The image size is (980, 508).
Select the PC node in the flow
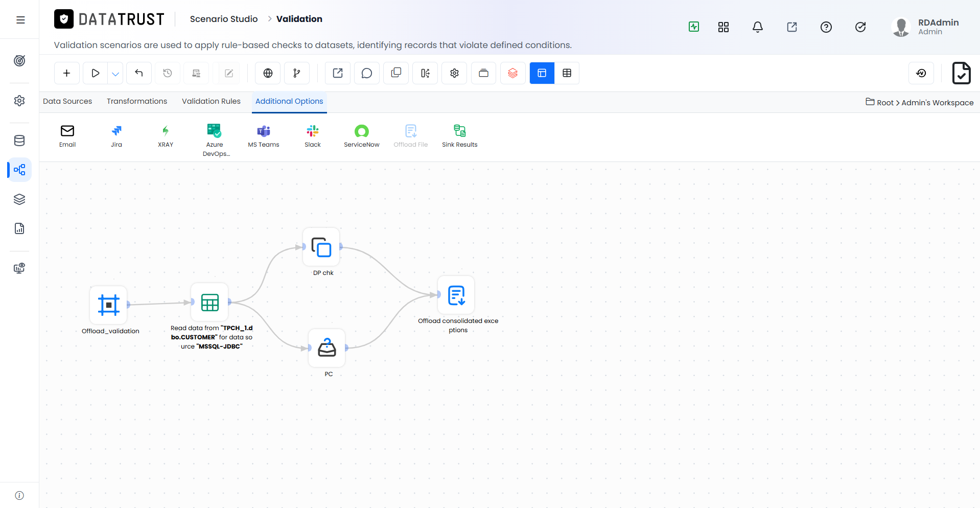pos(327,348)
